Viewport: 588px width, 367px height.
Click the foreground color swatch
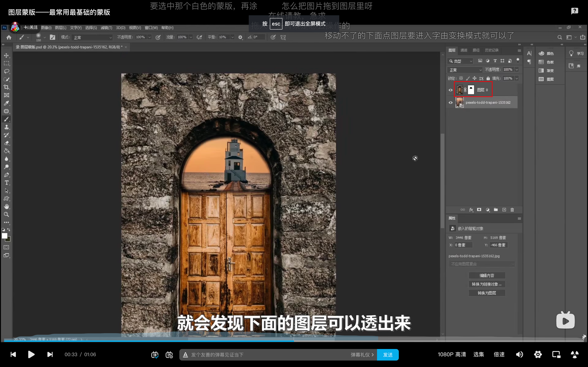(x=4, y=236)
